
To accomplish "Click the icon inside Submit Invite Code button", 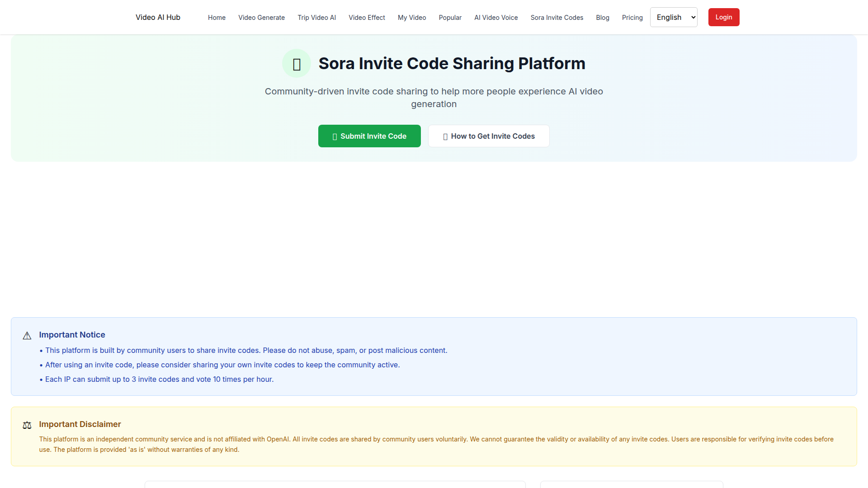I will [x=335, y=136].
